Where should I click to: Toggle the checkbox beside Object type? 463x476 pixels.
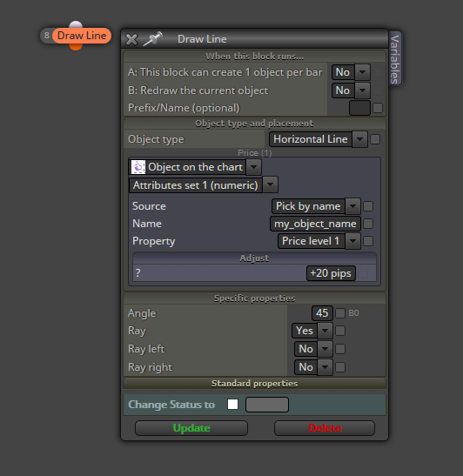tap(375, 139)
